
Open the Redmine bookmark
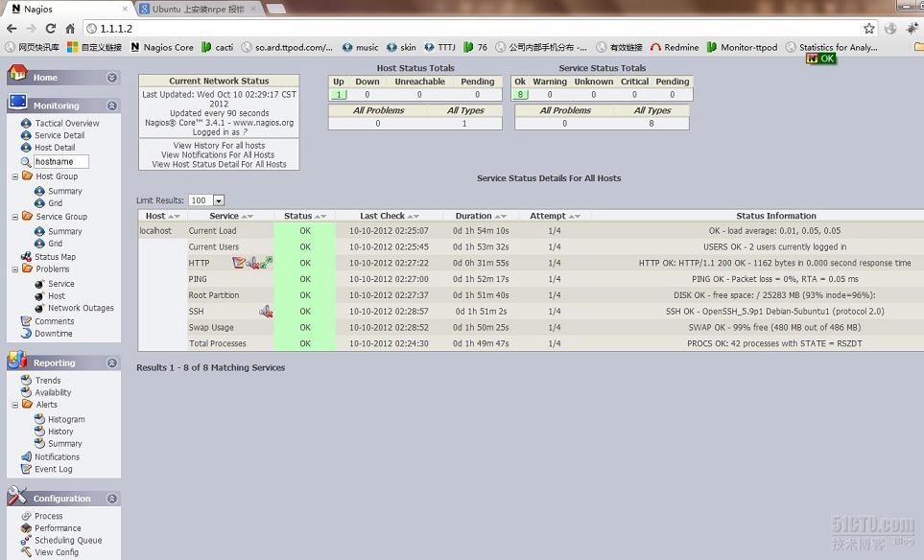click(675, 47)
